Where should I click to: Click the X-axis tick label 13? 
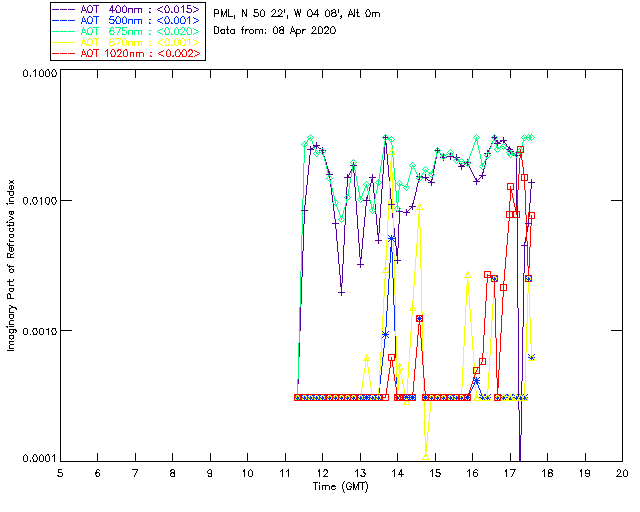pyautogui.click(x=360, y=473)
